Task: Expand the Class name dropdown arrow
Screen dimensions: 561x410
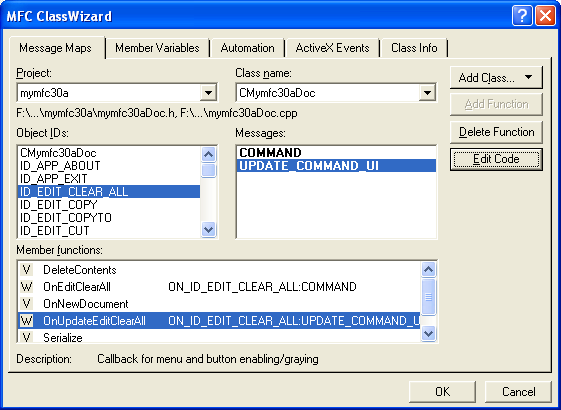Action: point(427,93)
